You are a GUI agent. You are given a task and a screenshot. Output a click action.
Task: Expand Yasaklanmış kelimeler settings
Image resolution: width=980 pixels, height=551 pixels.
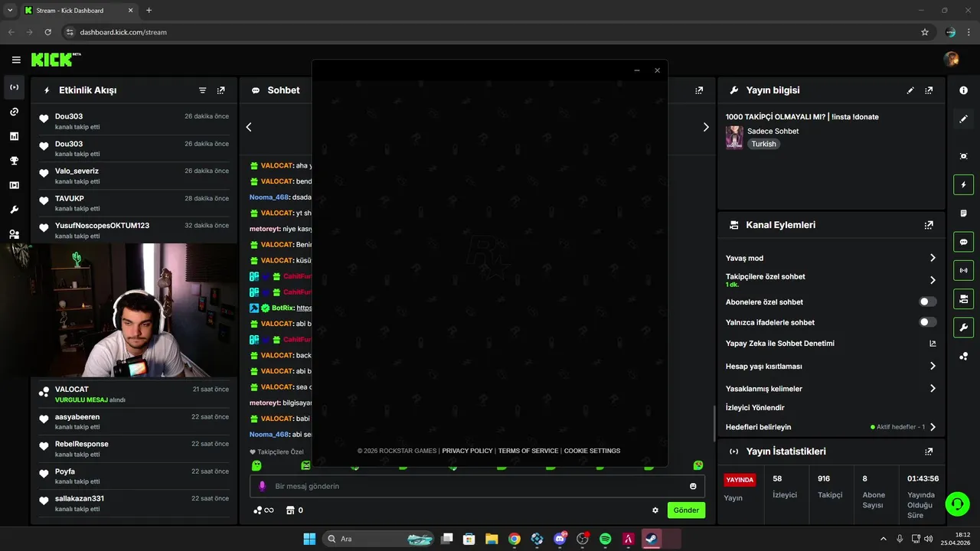coord(933,389)
